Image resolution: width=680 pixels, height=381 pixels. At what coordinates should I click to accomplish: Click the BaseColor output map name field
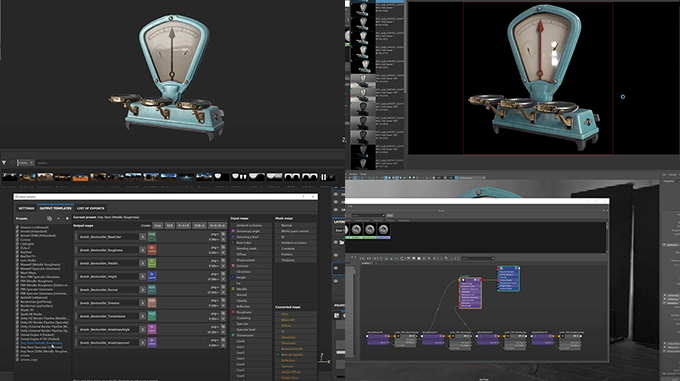108,237
